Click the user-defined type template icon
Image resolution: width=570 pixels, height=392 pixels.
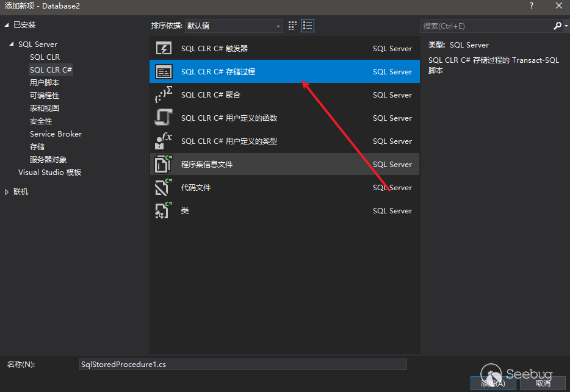(164, 141)
